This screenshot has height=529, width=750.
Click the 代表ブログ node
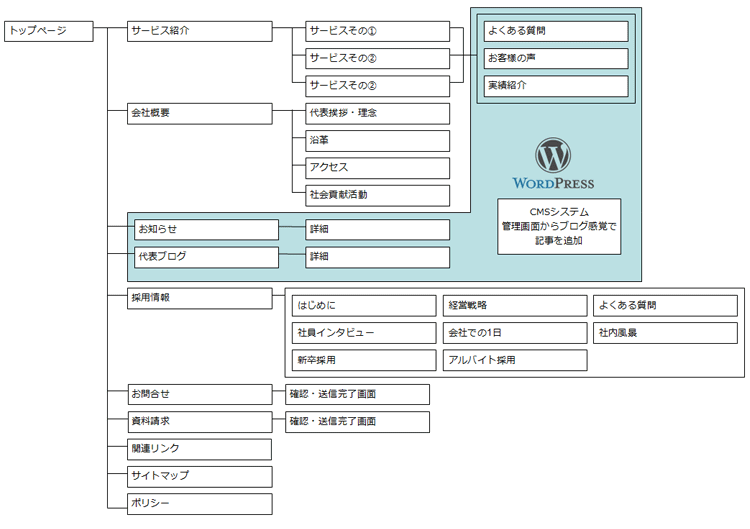(206, 257)
